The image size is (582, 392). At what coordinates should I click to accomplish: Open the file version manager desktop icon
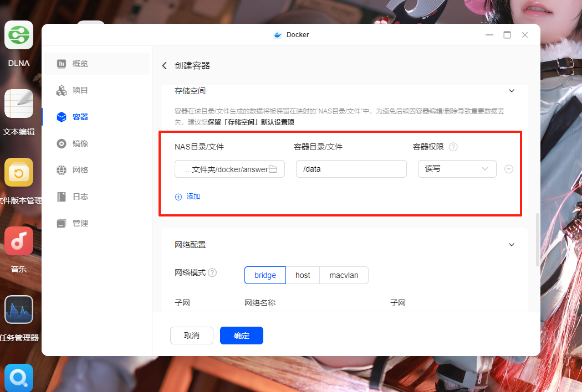click(x=18, y=172)
